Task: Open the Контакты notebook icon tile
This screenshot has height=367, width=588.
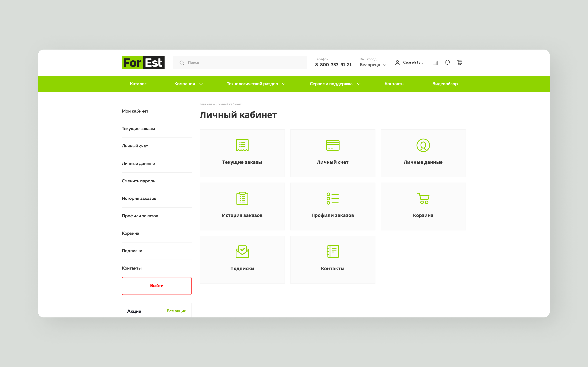Action: (333, 251)
